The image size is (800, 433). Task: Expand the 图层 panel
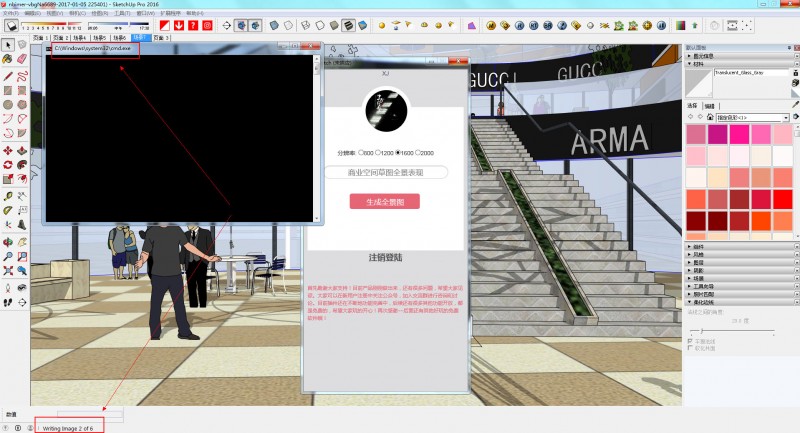click(740, 262)
